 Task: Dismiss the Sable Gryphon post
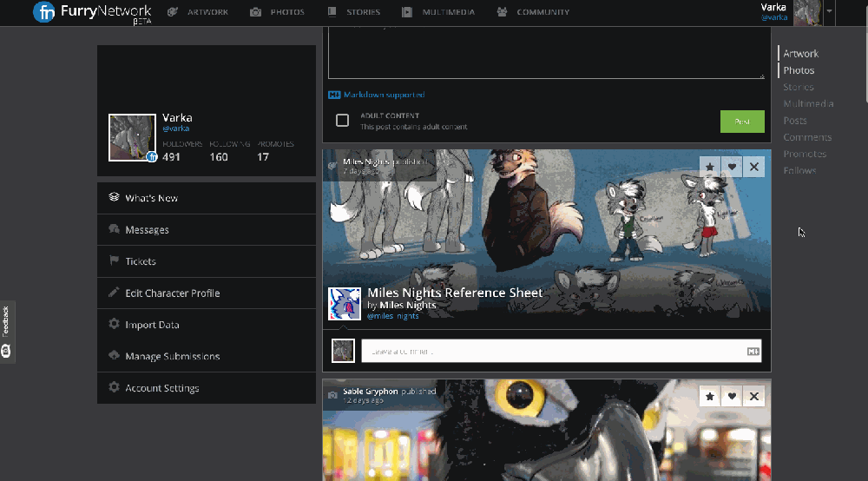pos(754,397)
